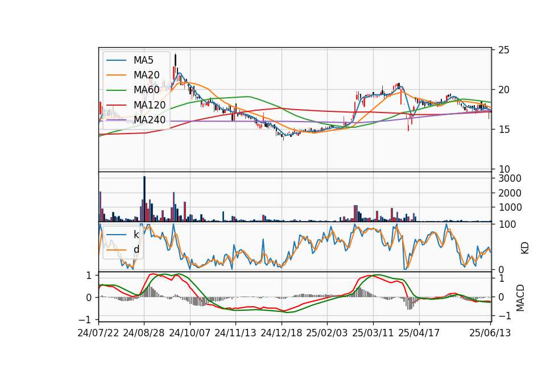Click the orange d legend line swatch

(116, 250)
